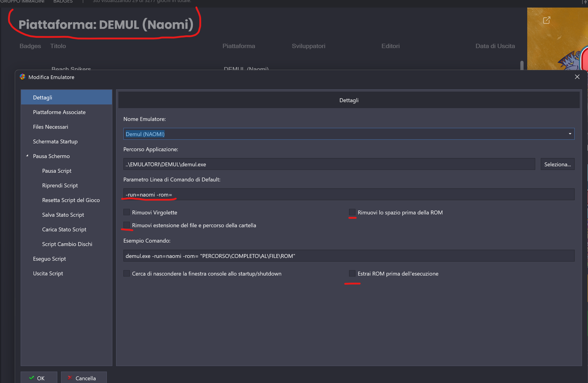Open external link icon on game artwork

click(x=546, y=20)
